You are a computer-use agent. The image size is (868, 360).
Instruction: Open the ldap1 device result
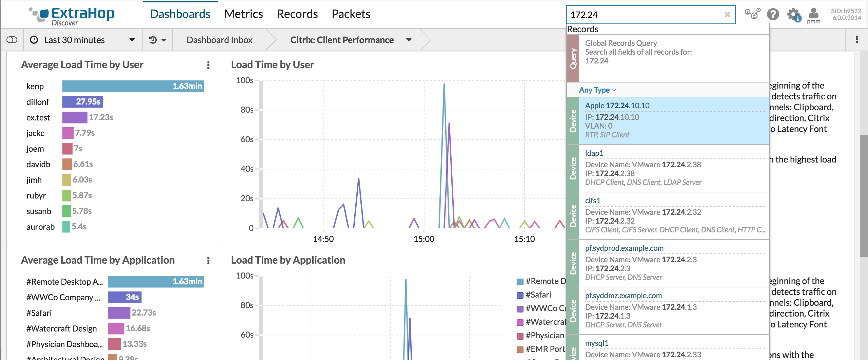668,168
